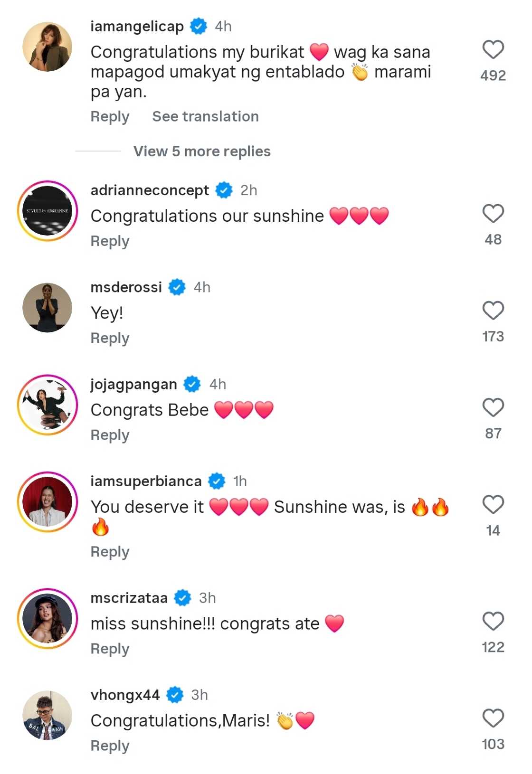
Task: Heart iamsuperbianca's comment
Action: click(493, 505)
